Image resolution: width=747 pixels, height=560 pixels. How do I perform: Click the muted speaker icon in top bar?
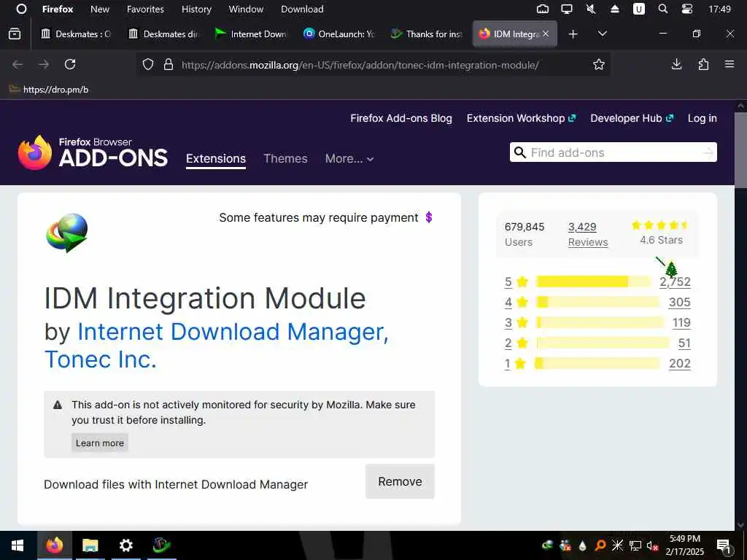(x=591, y=9)
